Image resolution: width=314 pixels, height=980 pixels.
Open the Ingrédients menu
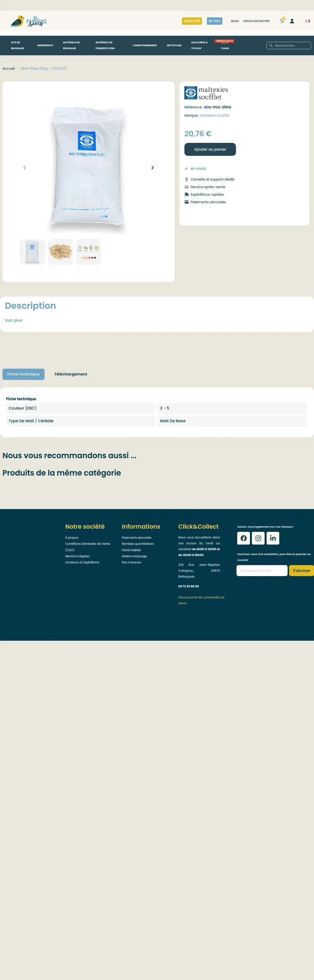pyautogui.click(x=45, y=45)
